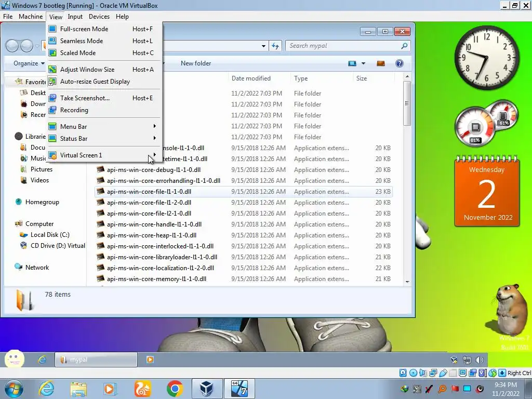Open guest media player taskbar icon
Image resolution: width=532 pixels, height=399 pixels.
pyautogui.click(x=150, y=360)
